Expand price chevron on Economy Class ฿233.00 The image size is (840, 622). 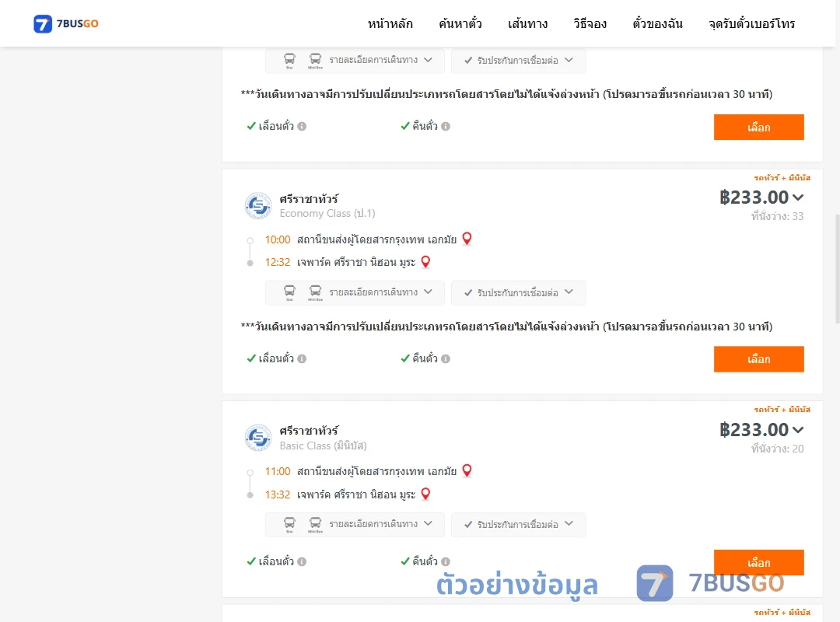point(798,197)
